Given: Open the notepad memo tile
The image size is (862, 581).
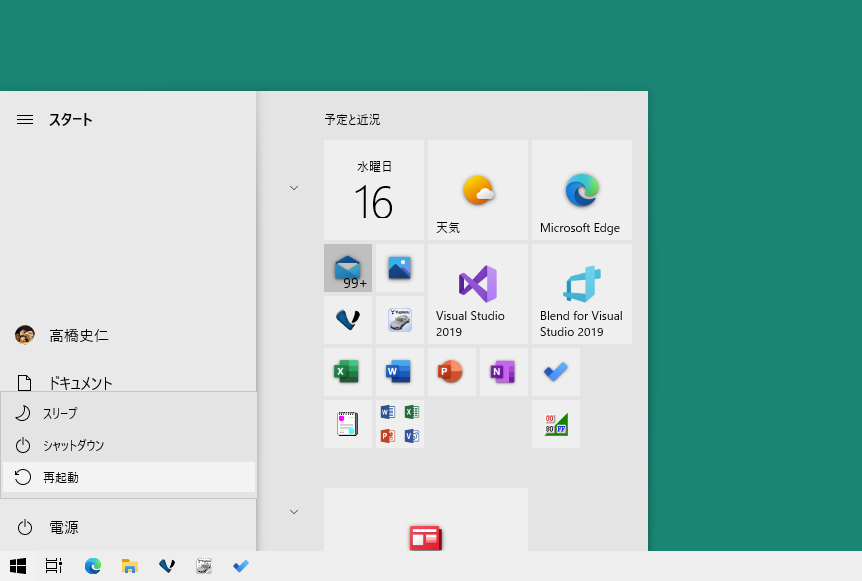Looking at the screenshot, I should pos(348,424).
